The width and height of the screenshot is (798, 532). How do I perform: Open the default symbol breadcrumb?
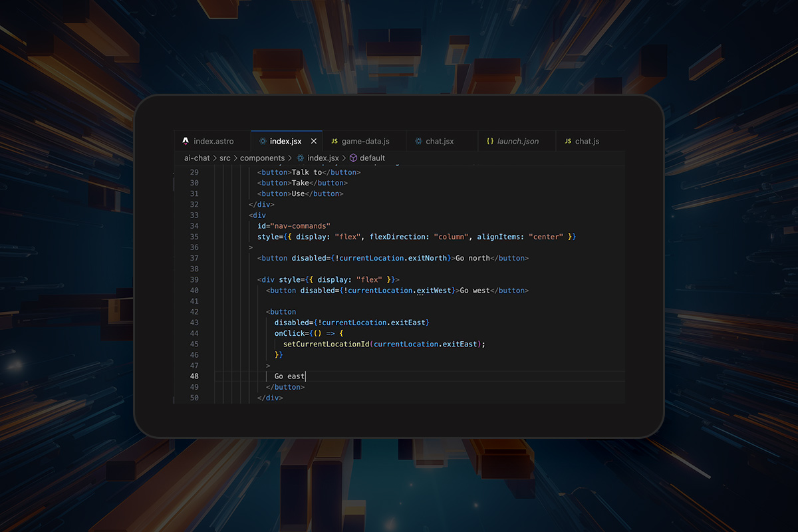click(x=372, y=158)
